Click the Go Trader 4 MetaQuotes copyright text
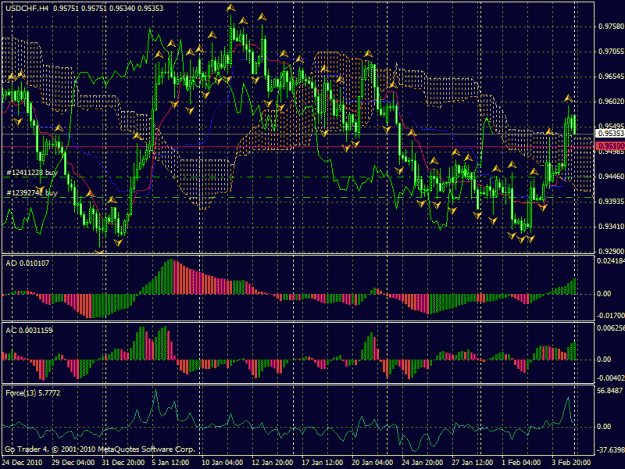This screenshot has height=469, width=625. coord(100,449)
